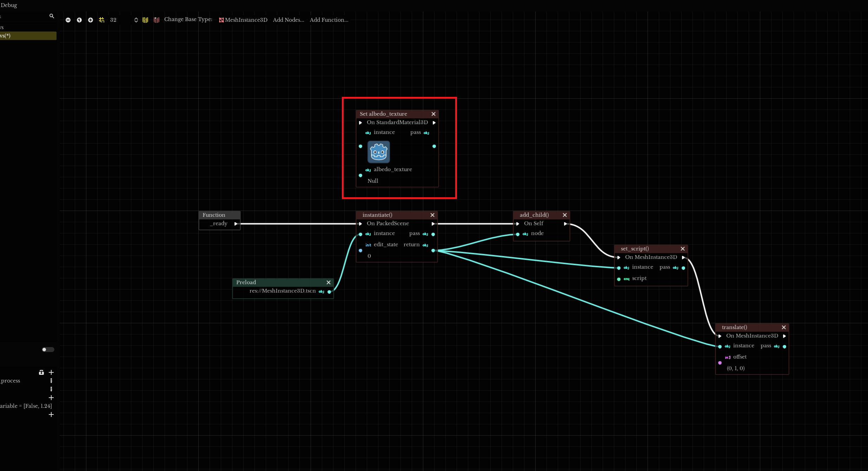Click the Godot icon texture thumbnail

pyautogui.click(x=378, y=152)
